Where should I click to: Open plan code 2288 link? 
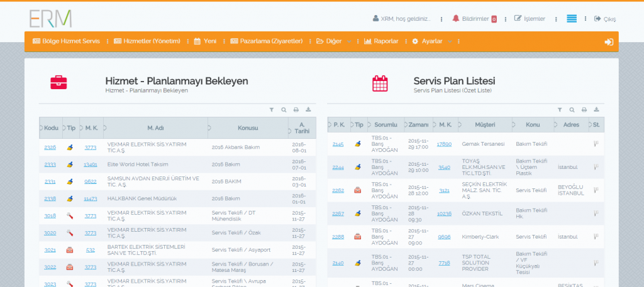tap(338, 237)
